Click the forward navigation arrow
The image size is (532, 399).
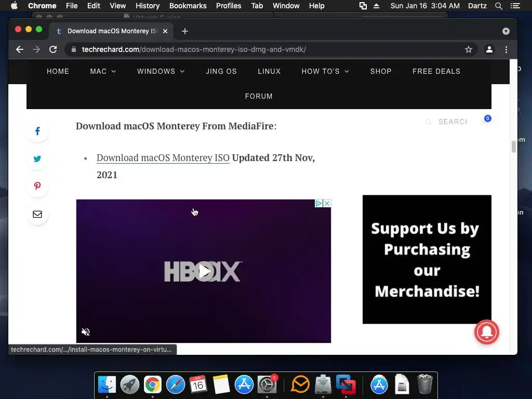36,49
